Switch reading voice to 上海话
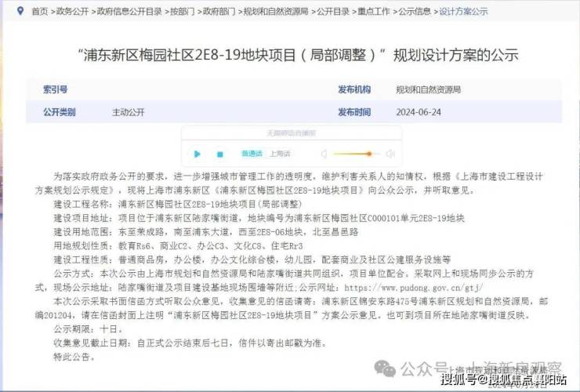 pyautogui.click(x=280, y=154)
